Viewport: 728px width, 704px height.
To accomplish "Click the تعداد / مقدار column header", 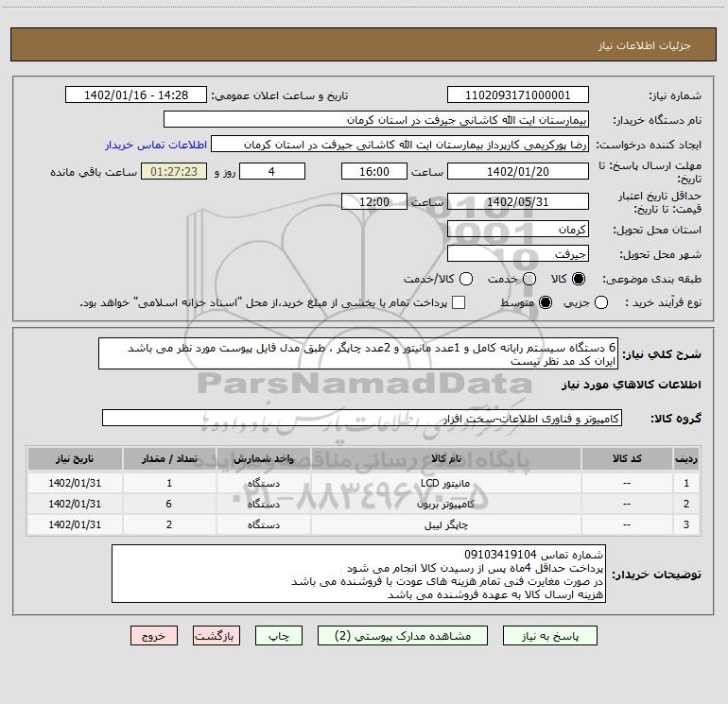I will pyautogui.click(x=169, y=458).
